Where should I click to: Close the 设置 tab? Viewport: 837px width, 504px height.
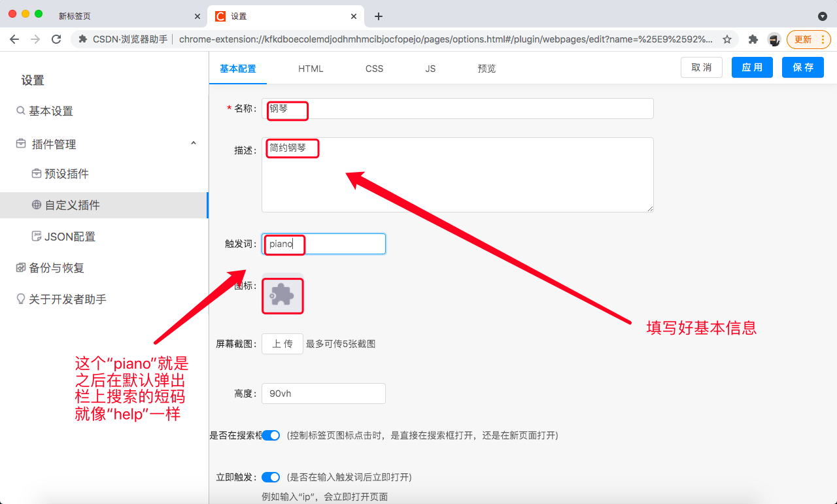(354, 16)
